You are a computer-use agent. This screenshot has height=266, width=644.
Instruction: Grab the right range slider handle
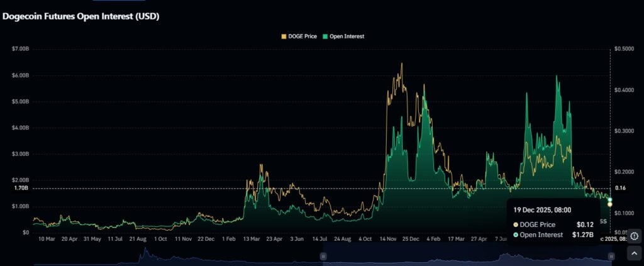tap(611, 256)
